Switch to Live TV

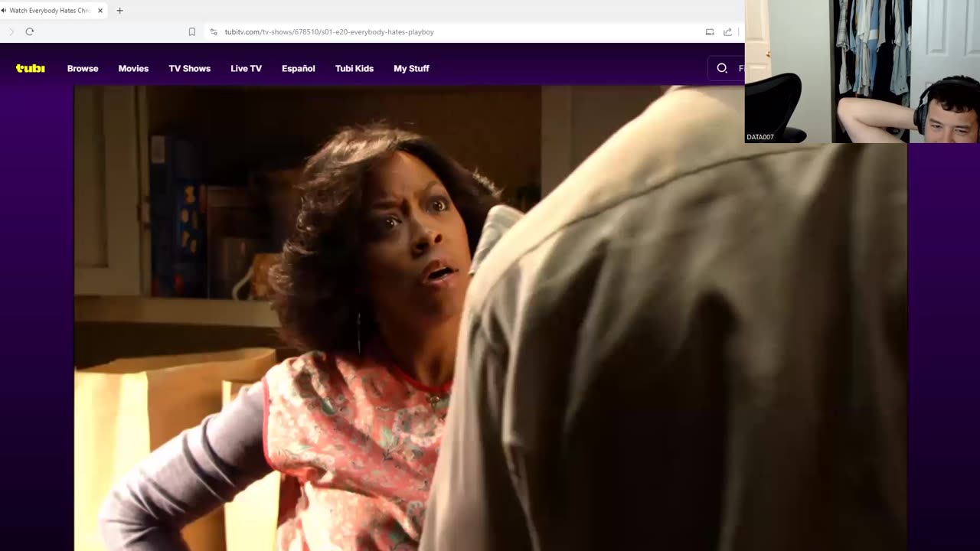pos(246,68)
